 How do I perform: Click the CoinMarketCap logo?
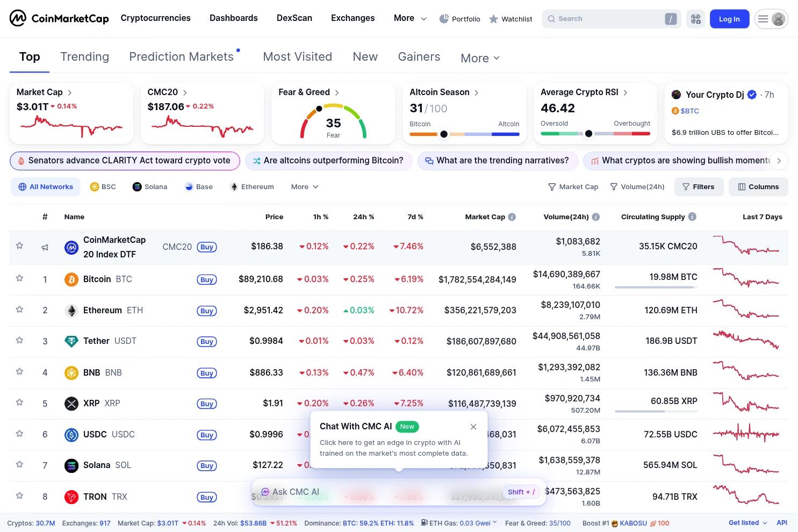coord(59,18)
